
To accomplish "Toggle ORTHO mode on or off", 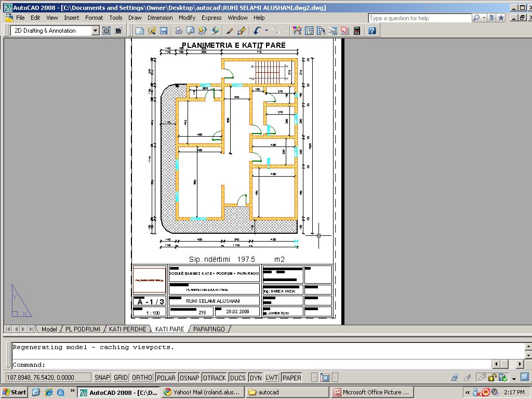I will 142,378.
